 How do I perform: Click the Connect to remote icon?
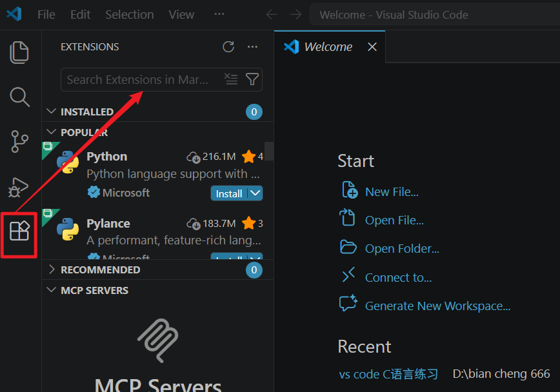click(x=348, y=275)
